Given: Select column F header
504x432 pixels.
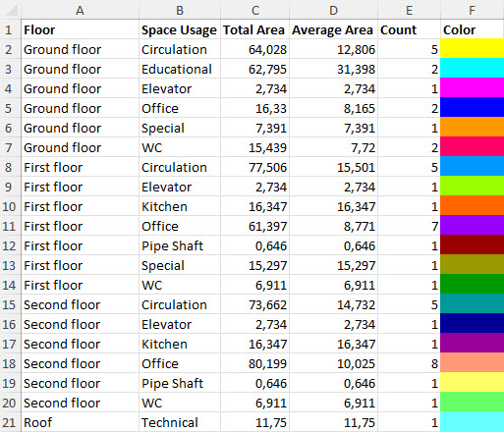Looking at the screenshot, I should coord(472,10).
